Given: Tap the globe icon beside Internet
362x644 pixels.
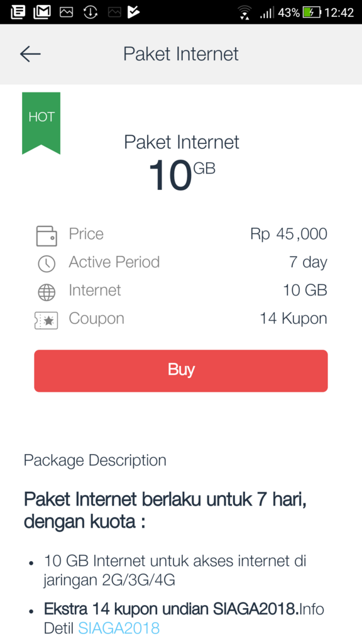Looking at the screenshot, I should pyautogui.click(x=47, y=292).
